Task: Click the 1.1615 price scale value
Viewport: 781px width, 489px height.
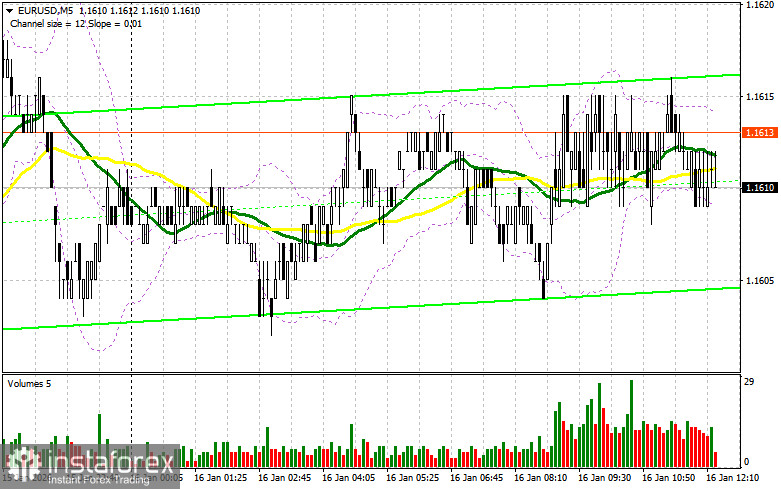Action: click(x=760, y=96)
